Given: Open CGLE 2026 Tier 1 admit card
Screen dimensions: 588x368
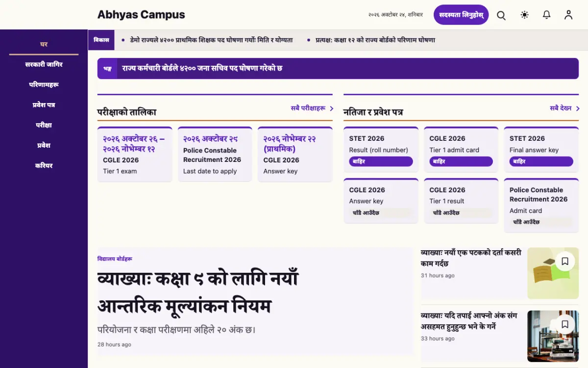Looking at the screenshot, I should tap(461, 150).
